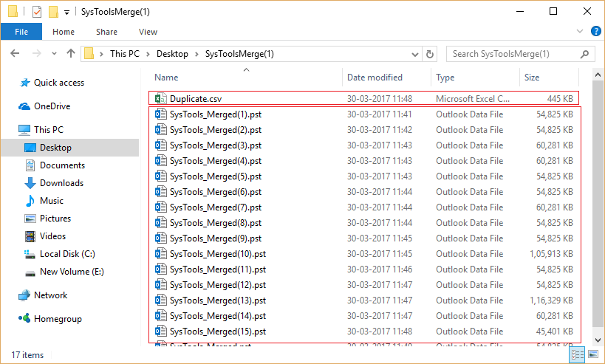Open Help with the question mark icon
The width and height of the screenshot is (605, 364).
pos(596,31)
